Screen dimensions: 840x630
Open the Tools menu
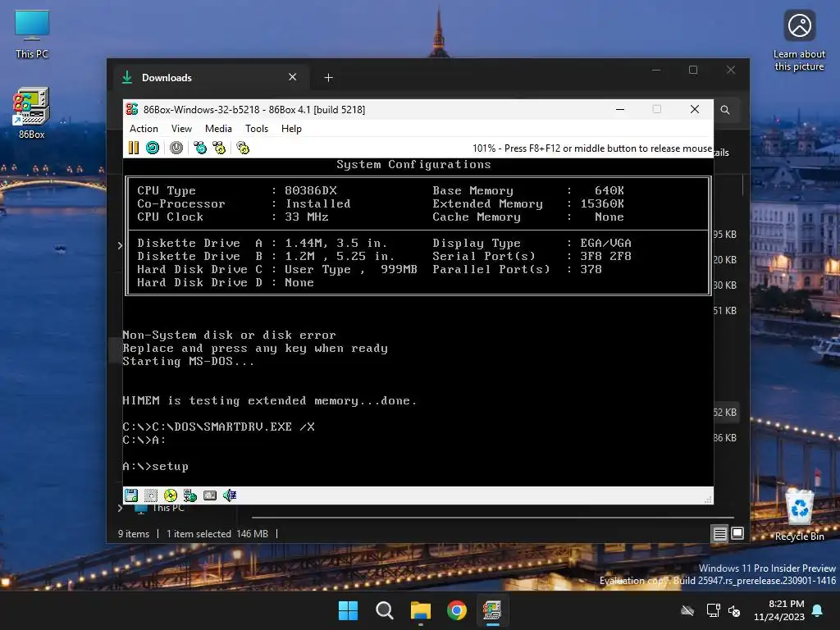[x=257, y=129]
